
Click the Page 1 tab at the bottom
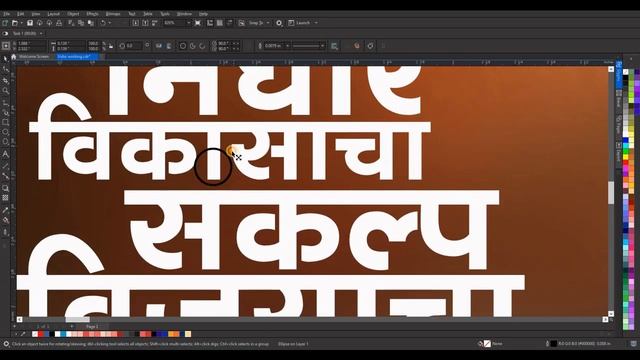tap(92, 327)
